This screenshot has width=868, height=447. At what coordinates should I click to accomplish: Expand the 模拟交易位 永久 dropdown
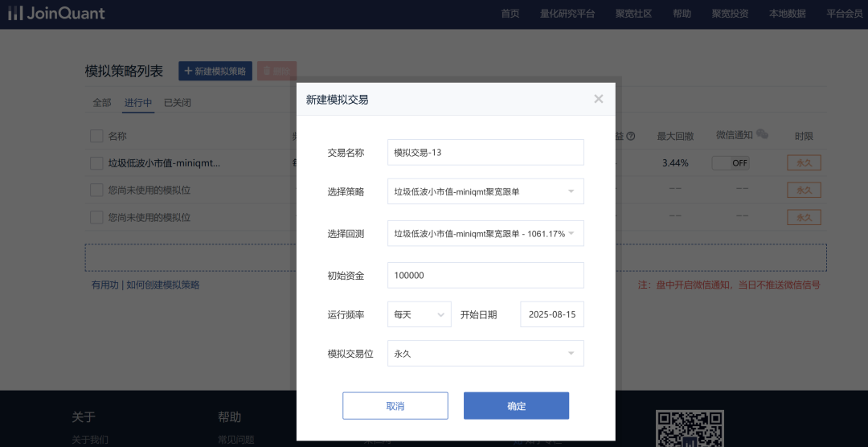tap(485, 353)
